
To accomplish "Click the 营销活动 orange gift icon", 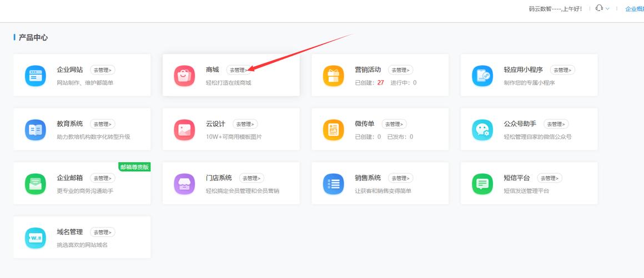I will (334, 76).
